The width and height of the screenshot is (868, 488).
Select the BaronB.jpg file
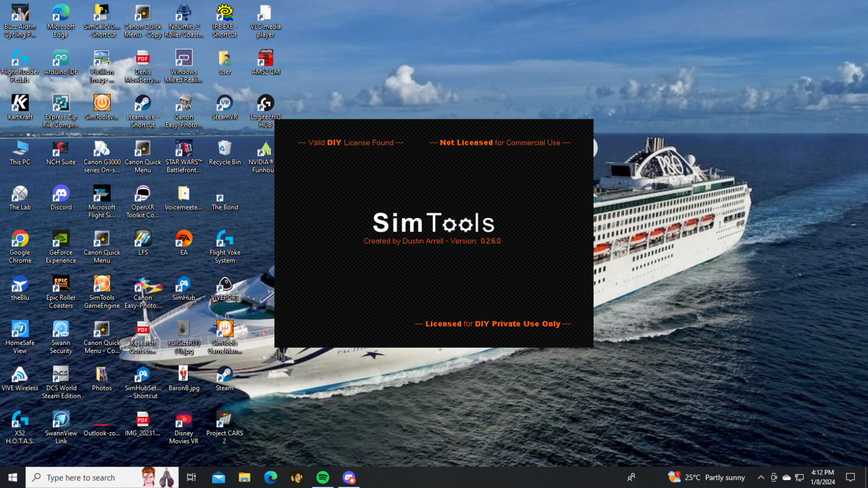[184, 378]
